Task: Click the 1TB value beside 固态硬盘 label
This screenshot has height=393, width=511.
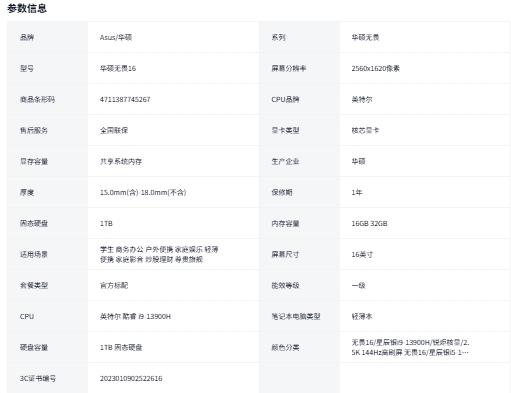Action: 106,223
